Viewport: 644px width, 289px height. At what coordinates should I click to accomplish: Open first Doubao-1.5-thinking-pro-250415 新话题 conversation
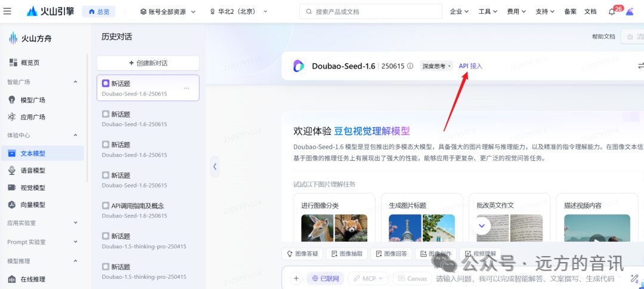148,241
